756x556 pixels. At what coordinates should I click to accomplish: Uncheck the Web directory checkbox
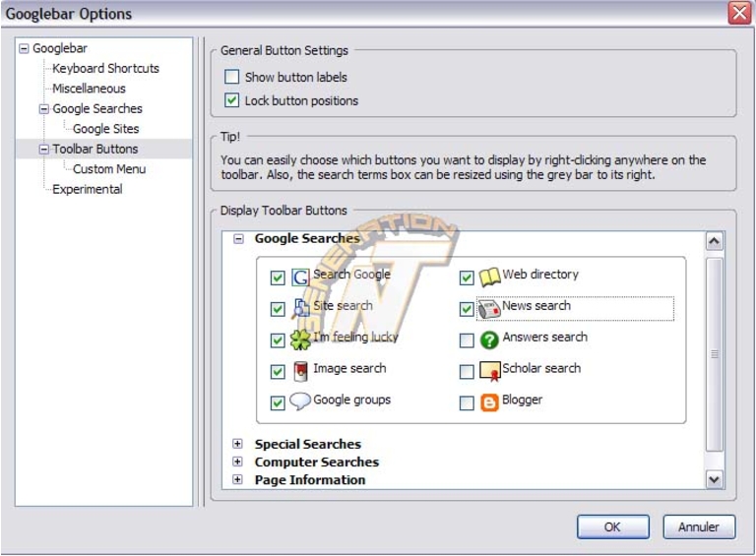pyautogui.click(x=467, y=278)
